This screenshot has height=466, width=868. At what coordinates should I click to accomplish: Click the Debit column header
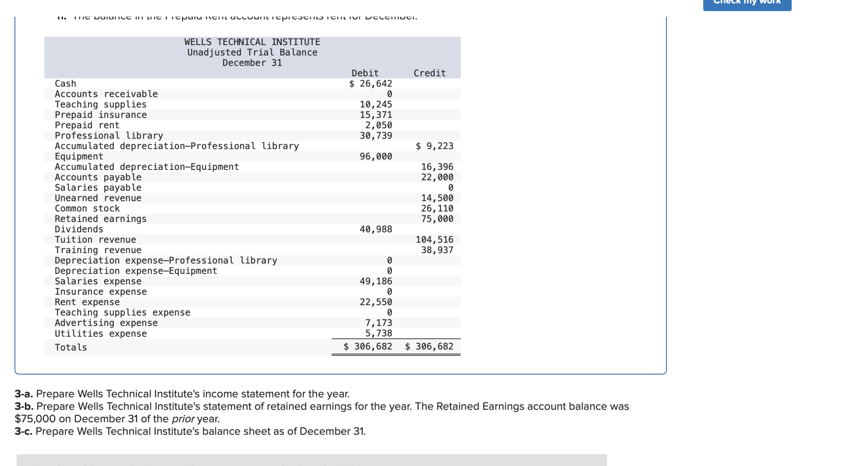(365, 73)
